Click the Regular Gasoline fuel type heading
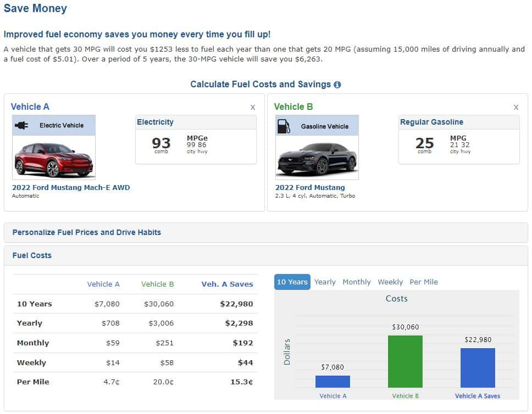 [431, 122]
